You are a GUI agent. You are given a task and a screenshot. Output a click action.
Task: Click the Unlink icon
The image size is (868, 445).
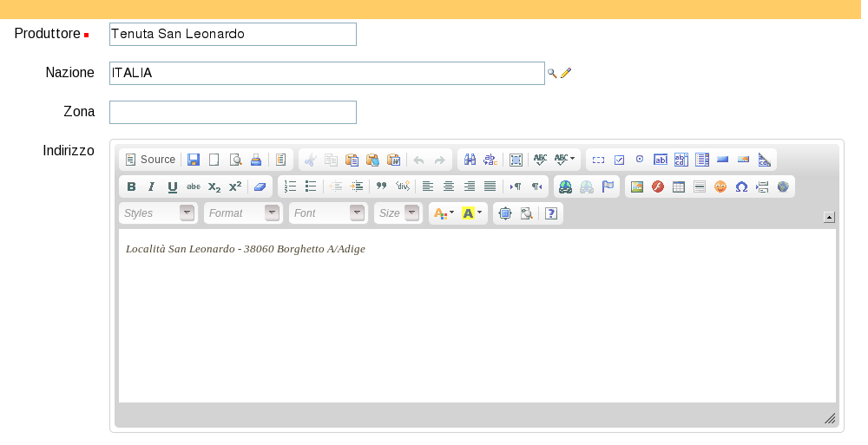(x=587, y=187)
